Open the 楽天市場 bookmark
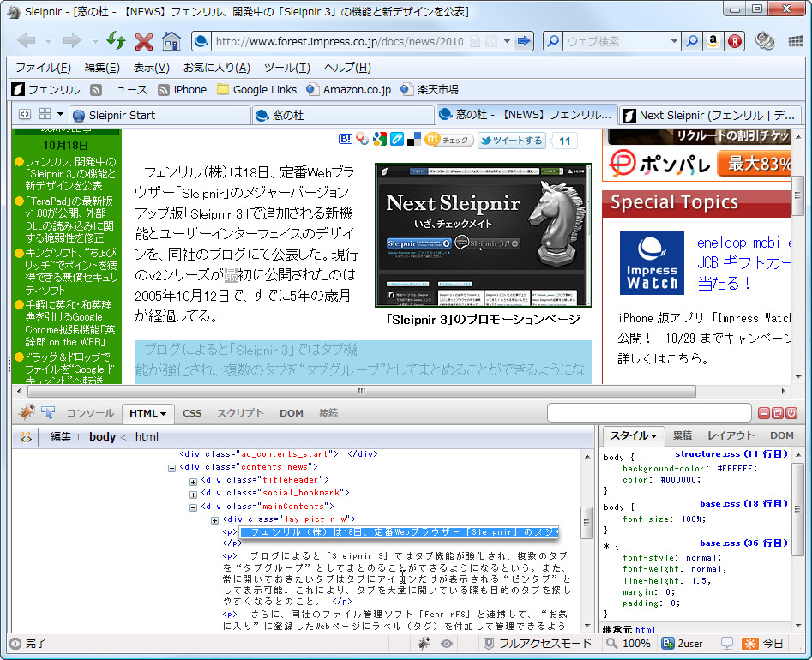Screen dimensions: 812x660 430,89
